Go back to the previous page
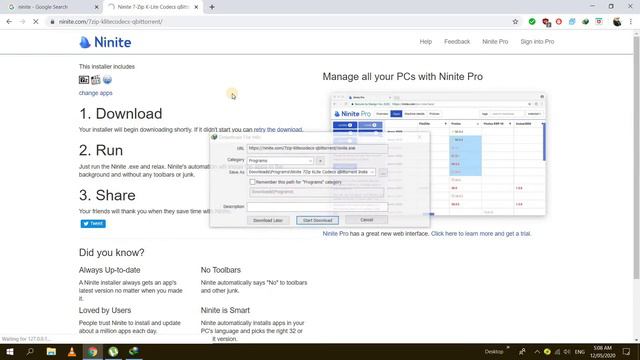This screenshot has width=640, height=360. pyautogui.click(x=9, y=22)
